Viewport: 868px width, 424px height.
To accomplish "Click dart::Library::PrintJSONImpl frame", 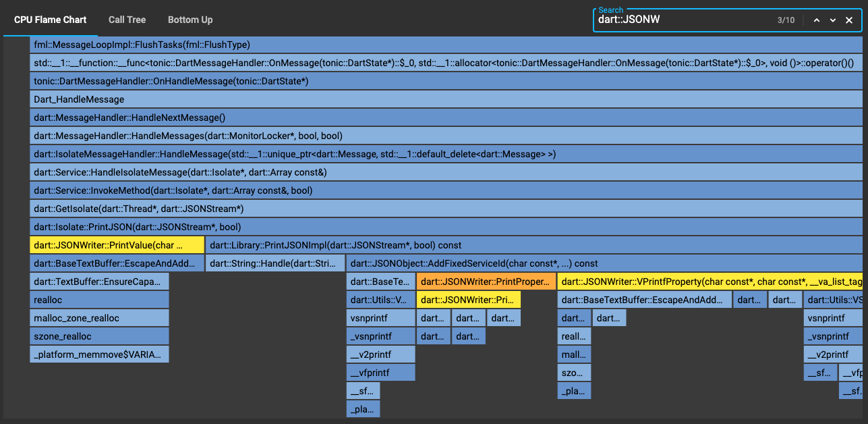I will [x=534, y=245].
